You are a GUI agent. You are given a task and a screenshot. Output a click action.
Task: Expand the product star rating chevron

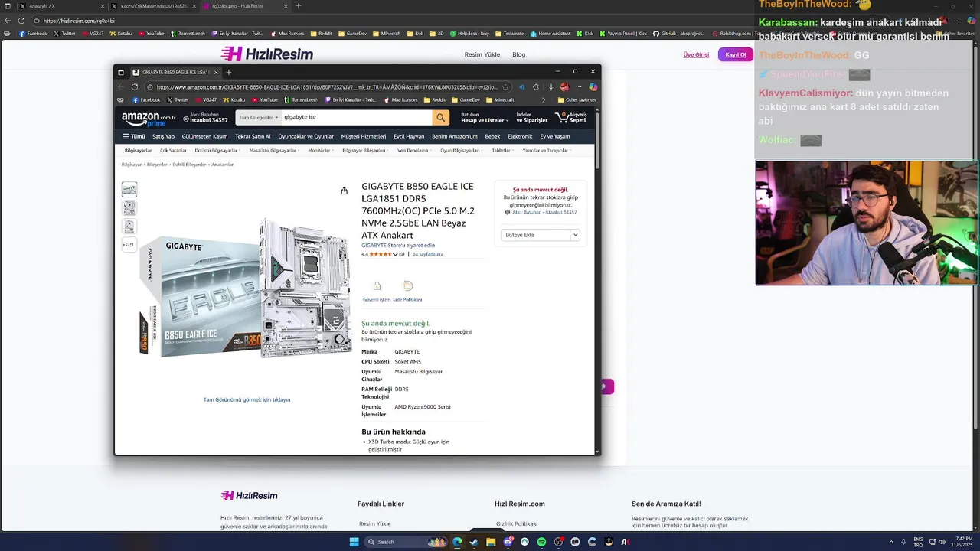[395, 254]
